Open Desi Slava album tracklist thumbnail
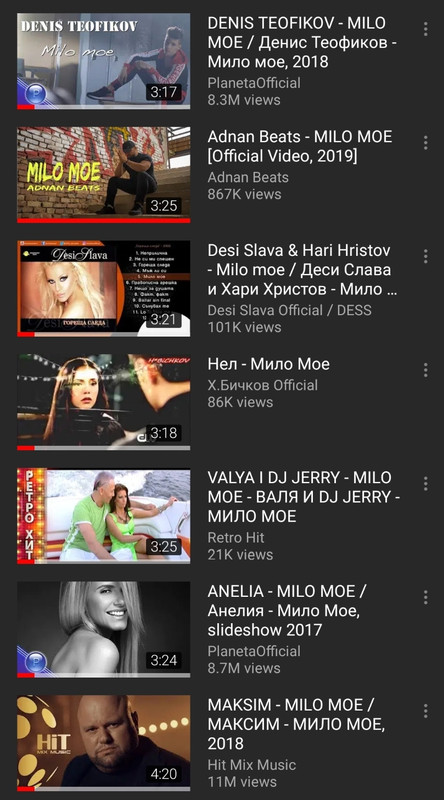The width and height of the screenshot is (444, 800). pos(104,289)
